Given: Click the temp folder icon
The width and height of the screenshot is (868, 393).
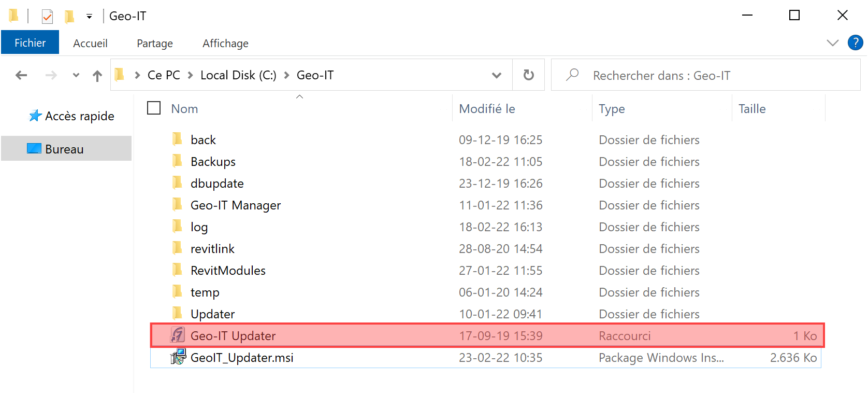Looking at the screenshot, I should coord(177,291).
